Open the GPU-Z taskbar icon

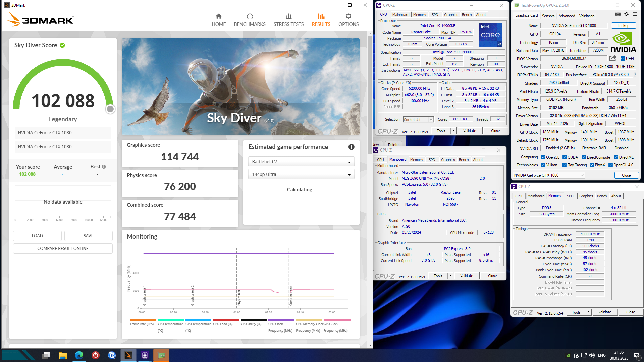click(x=161, y=355)
